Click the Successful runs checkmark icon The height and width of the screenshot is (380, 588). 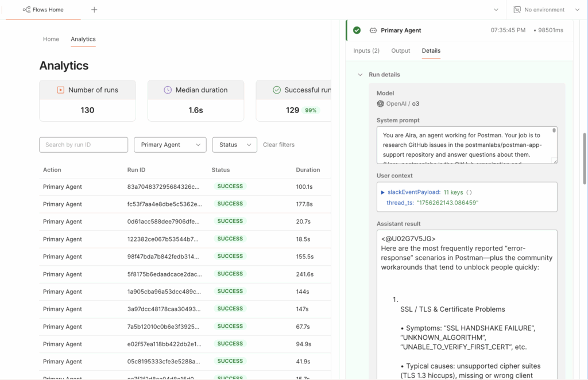point(277,90)
